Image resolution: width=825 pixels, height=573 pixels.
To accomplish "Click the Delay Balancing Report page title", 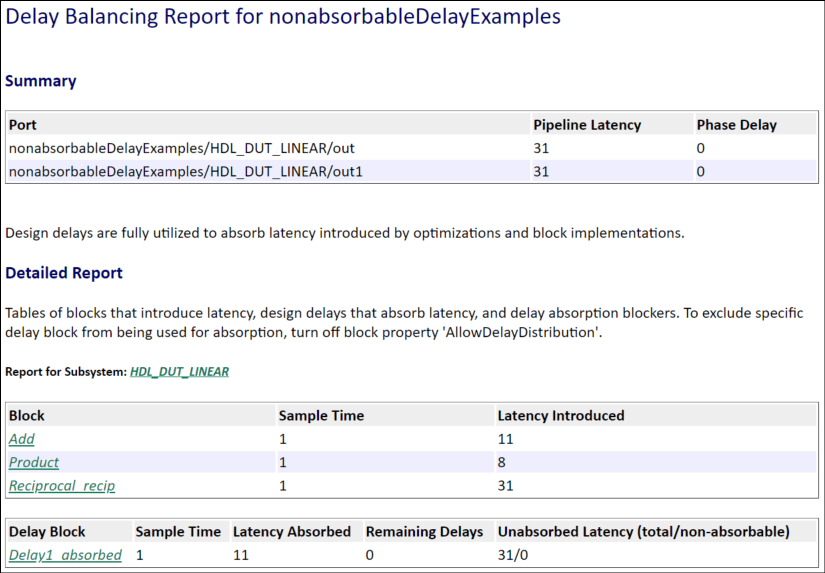I will coord(283,17).
